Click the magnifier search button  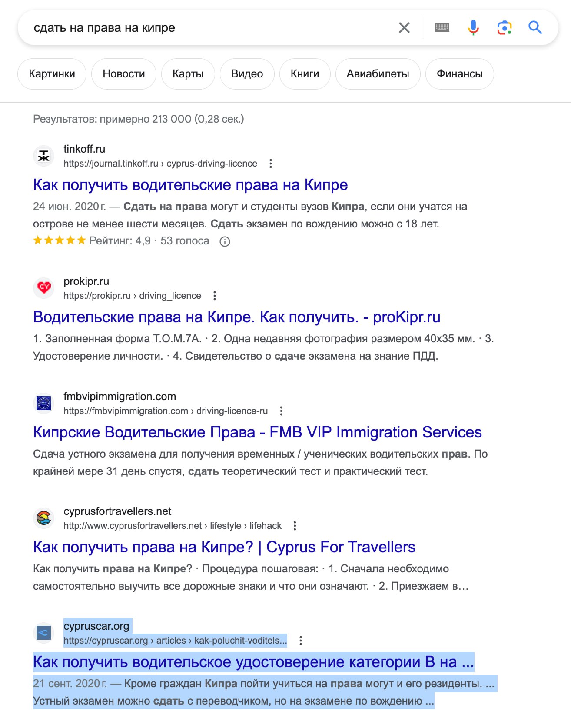(535, 28)
